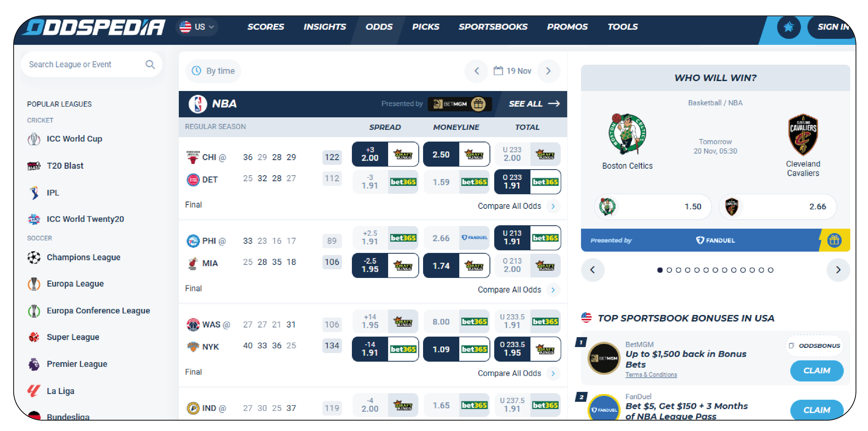The image size is (868, 431).
Task: Click the Detroit Pistons team icon
Action: (193, 180)
